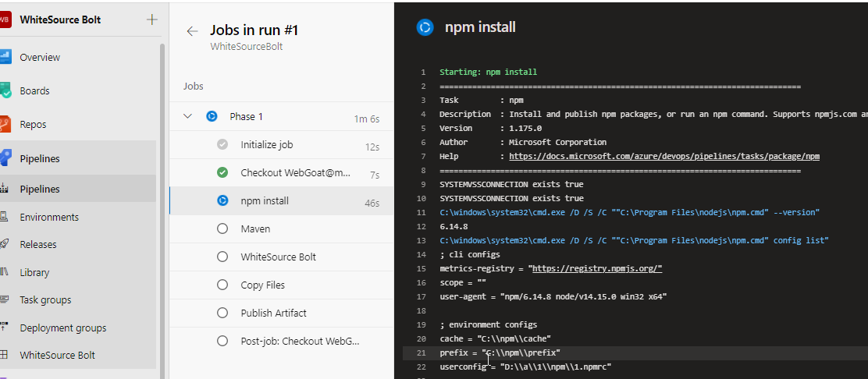
Task: Click the npm config list command line
Action: pyautogui.click(x=634, y=240)
